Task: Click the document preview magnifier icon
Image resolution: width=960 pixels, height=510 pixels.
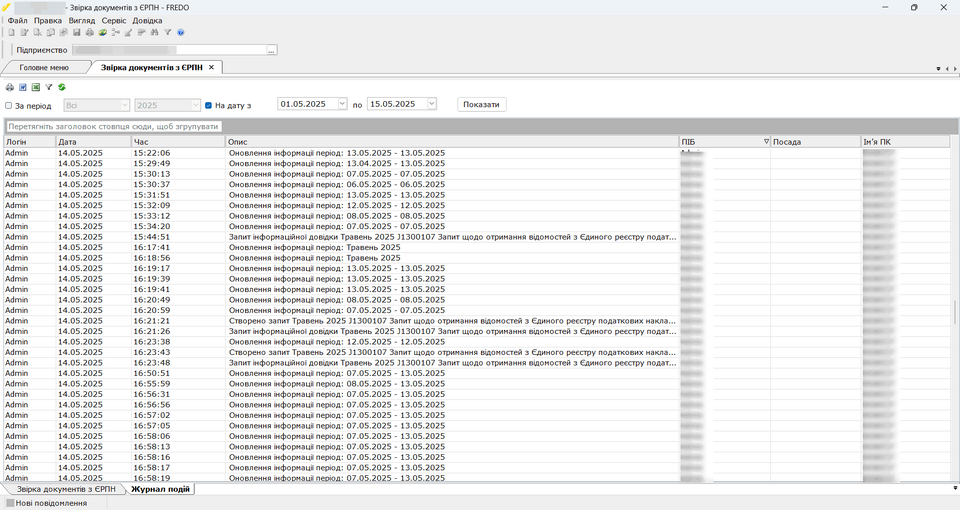Action: point(37,32)
